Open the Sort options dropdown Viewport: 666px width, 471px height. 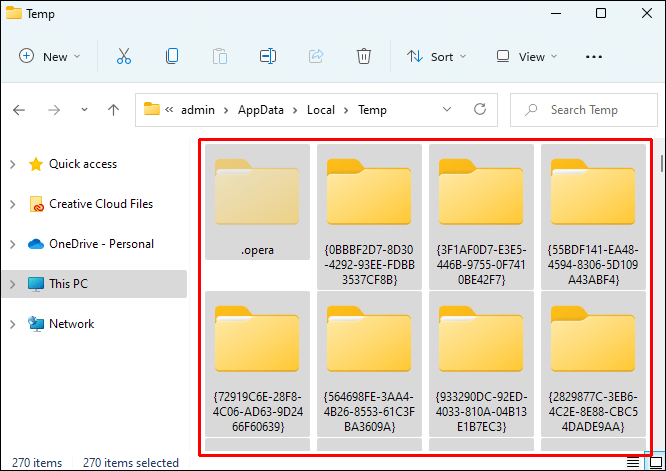point(437,56)
